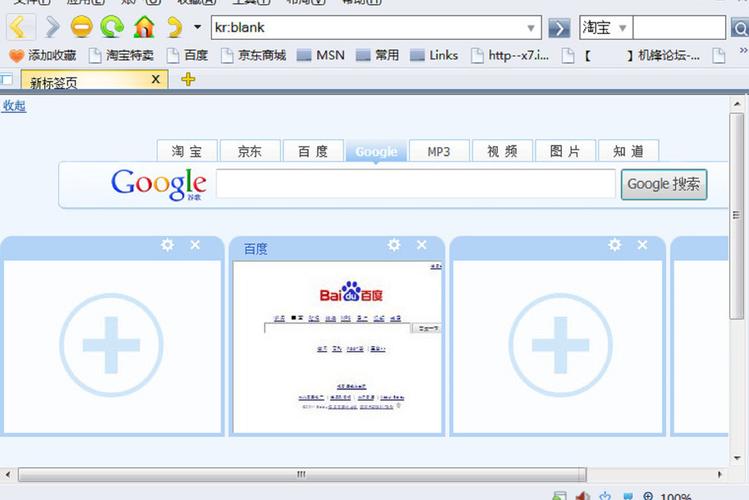Click the Forward arrow button

point(52,27)
